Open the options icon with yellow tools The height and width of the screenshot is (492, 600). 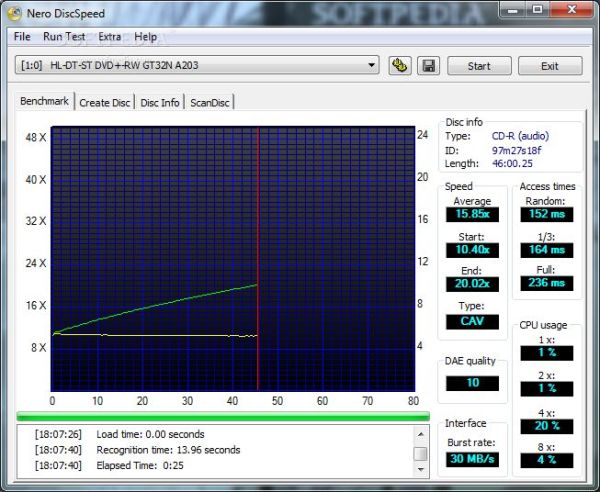[x=400, y=66]
